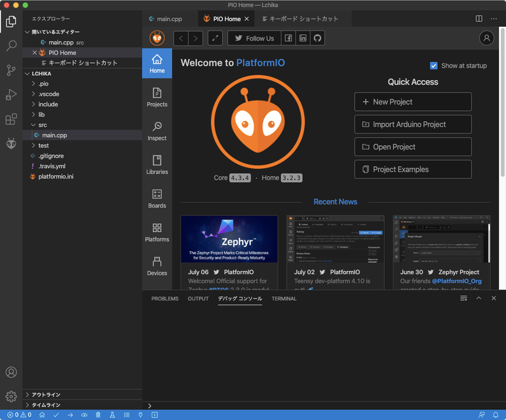The height and width of the screenshot is (420, 506).
Task: Click the Import Arduino Project button
Action: [x=412, y=124]
